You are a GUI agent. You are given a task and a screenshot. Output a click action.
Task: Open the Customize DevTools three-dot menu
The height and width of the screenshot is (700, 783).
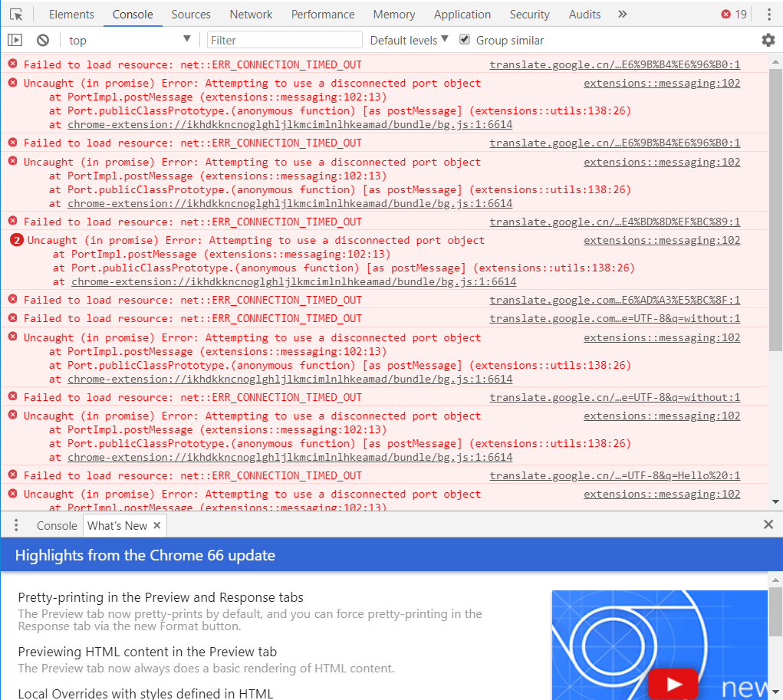pos(769,14)
